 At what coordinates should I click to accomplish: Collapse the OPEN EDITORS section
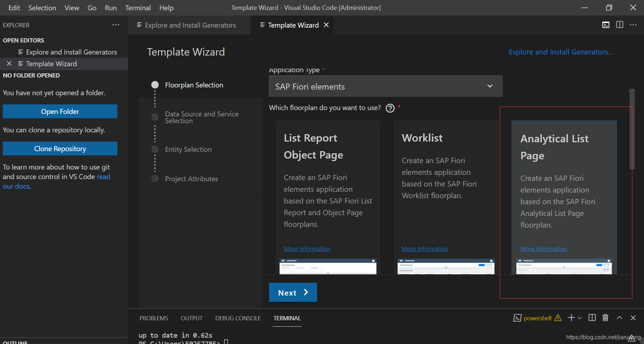coord(24,40)
